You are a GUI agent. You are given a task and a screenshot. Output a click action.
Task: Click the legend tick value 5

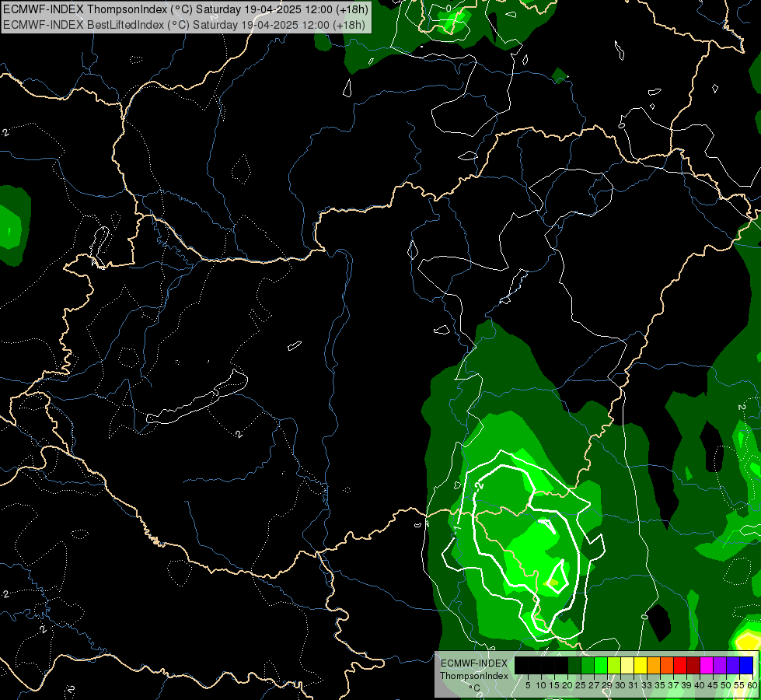[x=528, y=685]
